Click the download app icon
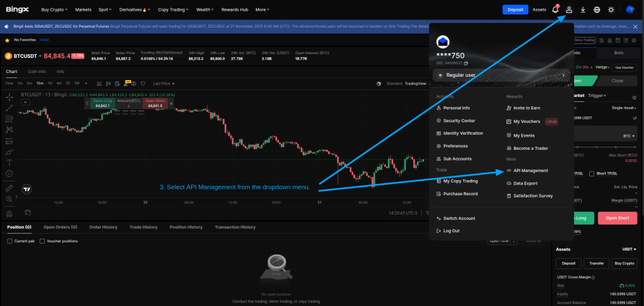The height and width of the screenshot is (306, 644). point(583,9)
